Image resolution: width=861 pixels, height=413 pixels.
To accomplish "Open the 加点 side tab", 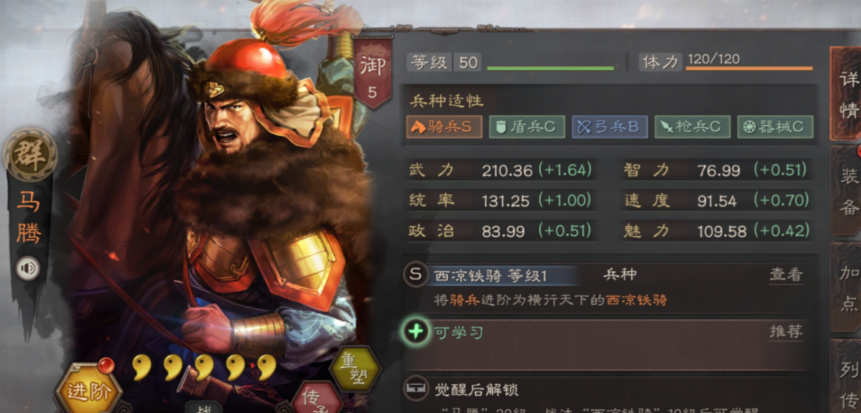I will [x=847, y=288].
